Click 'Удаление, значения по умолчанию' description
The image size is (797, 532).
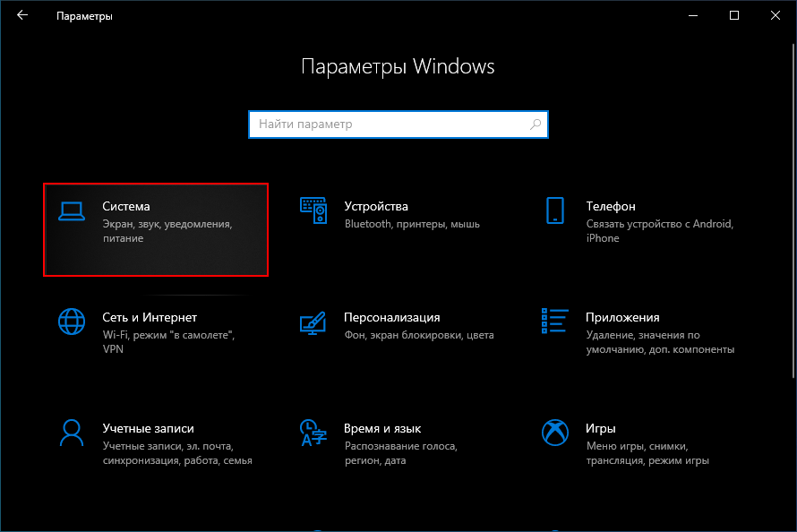coord(660,342)
